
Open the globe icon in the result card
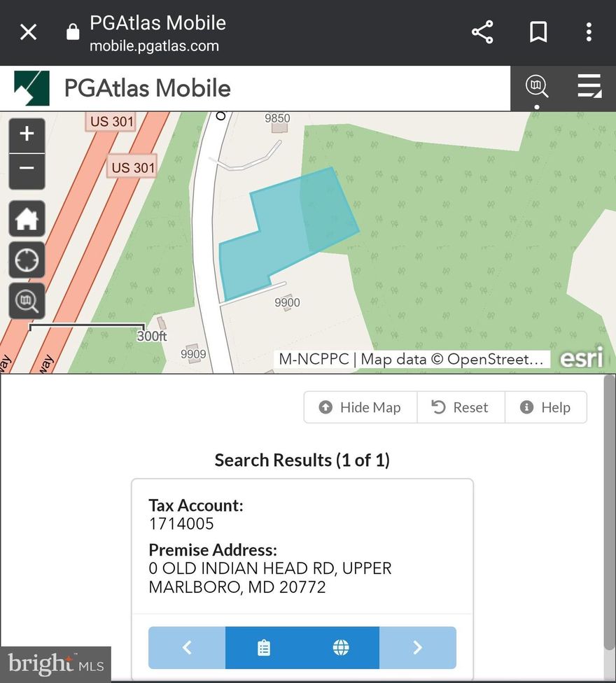[x=341, y=647]
